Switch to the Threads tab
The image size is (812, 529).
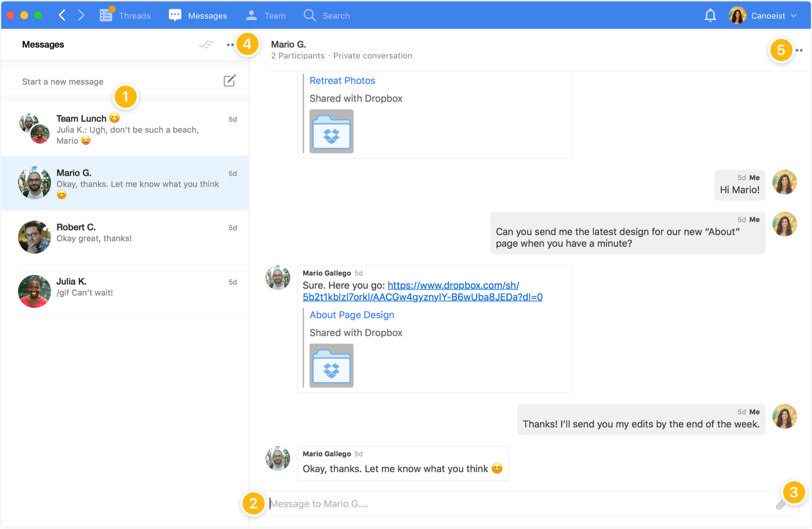tap(125, 16)
